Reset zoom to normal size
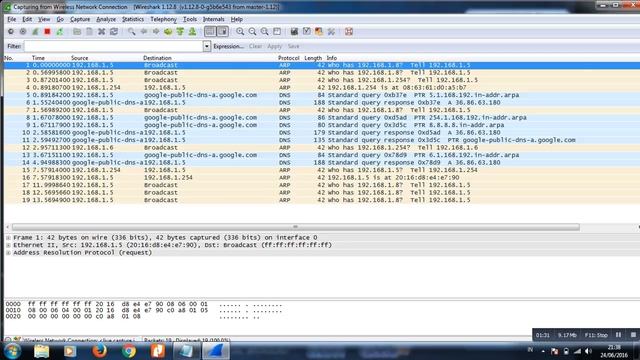 (x=264, y=31)
